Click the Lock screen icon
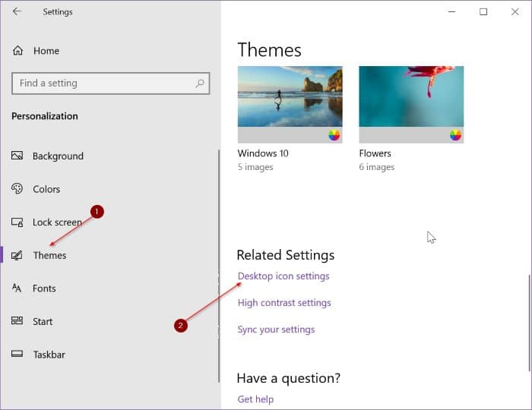The image size is (532, 410). click(17, 222)
